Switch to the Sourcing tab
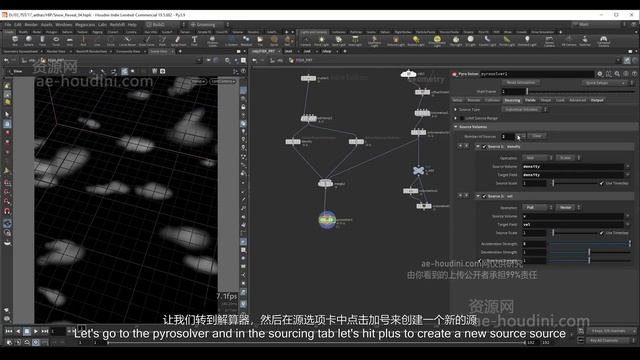Screen dimensions: 640x360 [512, 100]
